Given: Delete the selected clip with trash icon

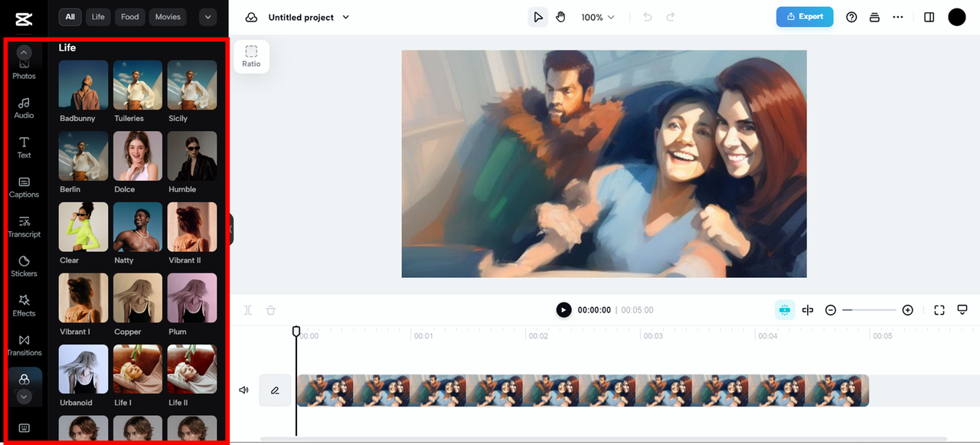Looking at the screenshot, I should click(x=270, y=310).
